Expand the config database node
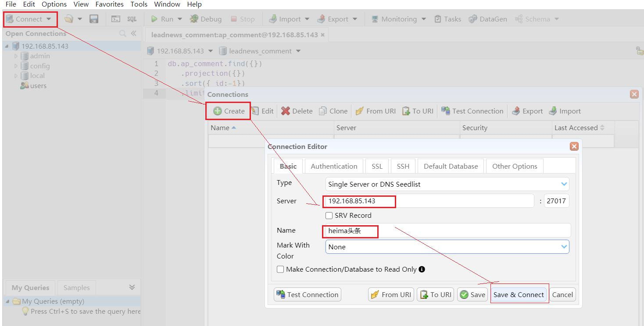This screenshot has height=326, width=644. pos(16,66)
